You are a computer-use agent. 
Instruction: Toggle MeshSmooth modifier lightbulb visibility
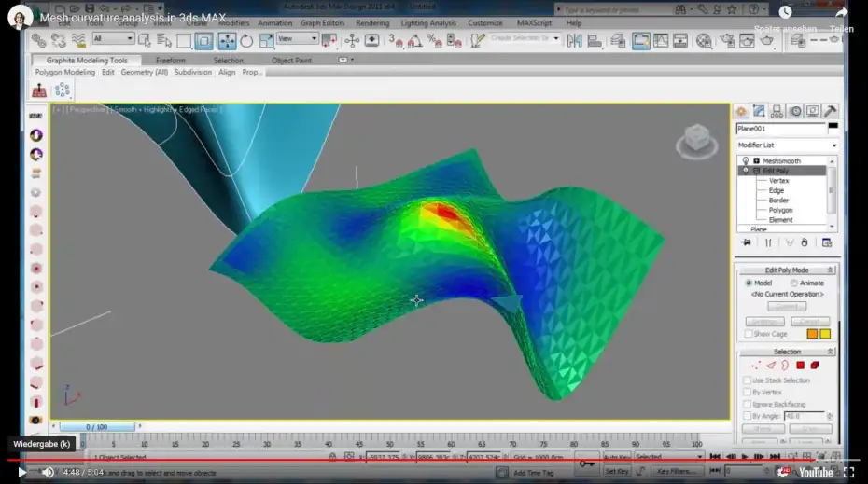coord(746,160)
